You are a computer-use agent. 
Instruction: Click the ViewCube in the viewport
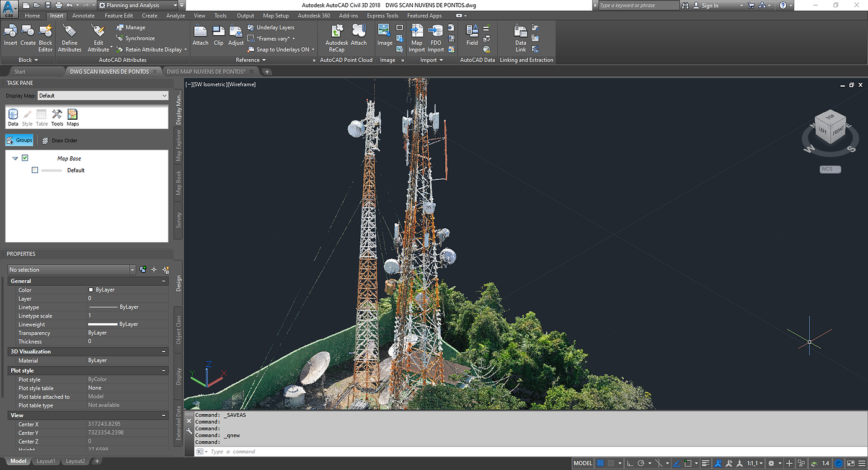coord(830,128)
